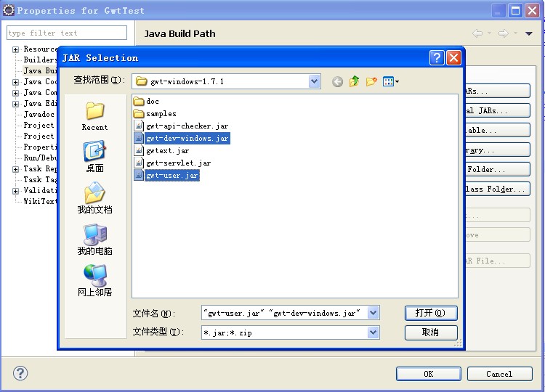Select gwt-user.jar file
The height and width of the screenshot is (392, 545).
point(167,176)
